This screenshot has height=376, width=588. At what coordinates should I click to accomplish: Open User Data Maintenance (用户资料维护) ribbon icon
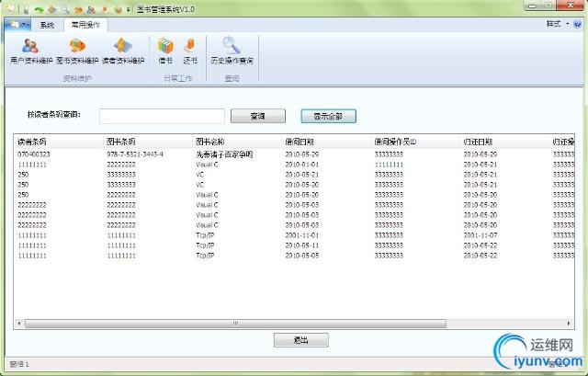click(30, 51)
